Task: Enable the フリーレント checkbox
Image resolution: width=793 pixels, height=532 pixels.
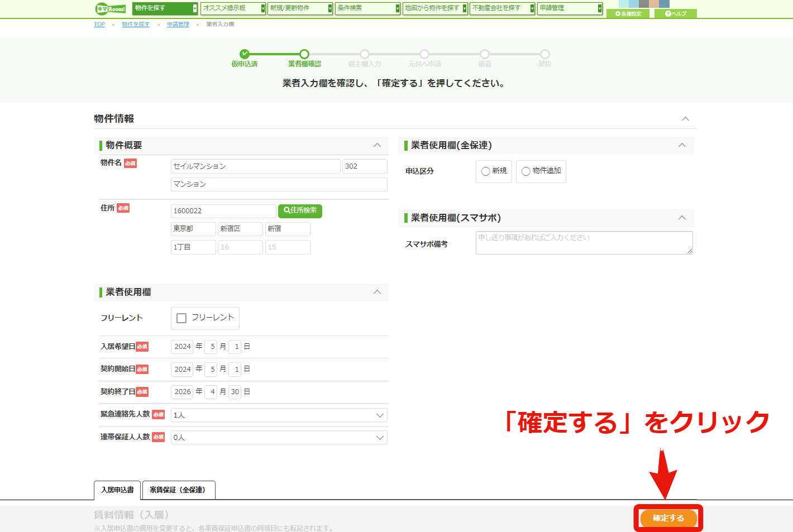Action: pos(181,318)
